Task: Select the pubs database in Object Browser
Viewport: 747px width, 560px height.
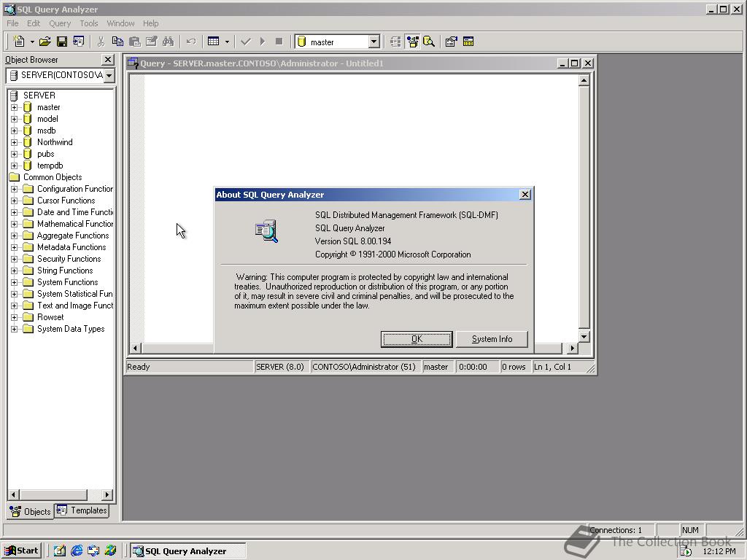Action: pyautogui.click(x=45, y=153)
